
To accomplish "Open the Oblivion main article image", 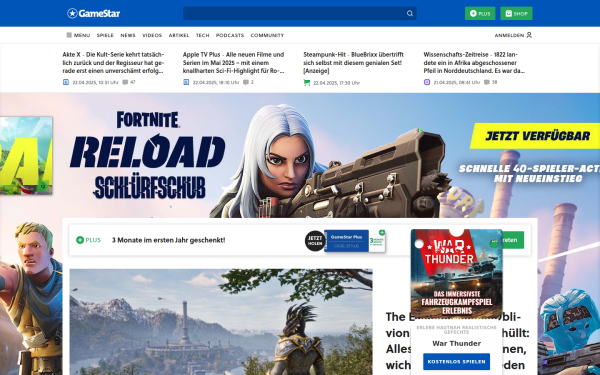I will pos(221,322).
